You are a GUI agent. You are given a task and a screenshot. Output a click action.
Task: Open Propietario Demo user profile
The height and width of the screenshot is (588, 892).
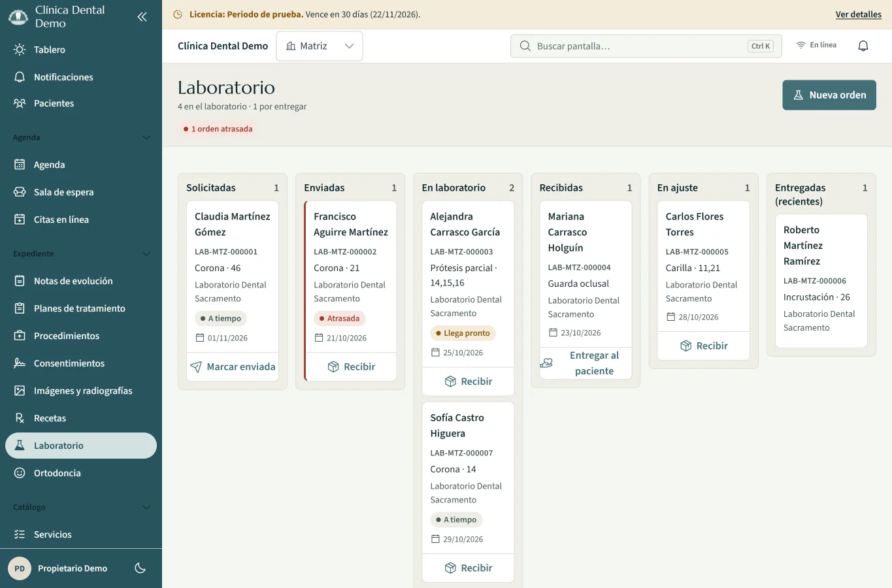pyautogui.click(x=73, y=568)
